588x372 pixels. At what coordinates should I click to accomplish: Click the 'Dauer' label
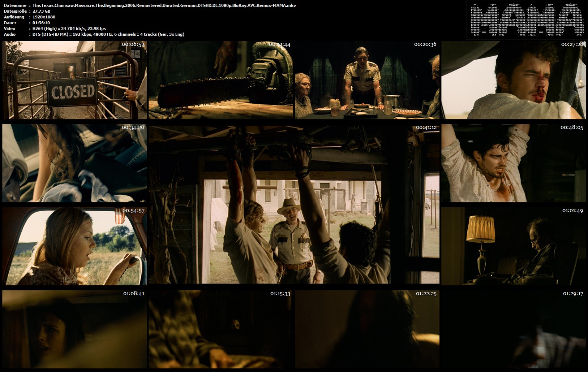[x=10, y=23]
